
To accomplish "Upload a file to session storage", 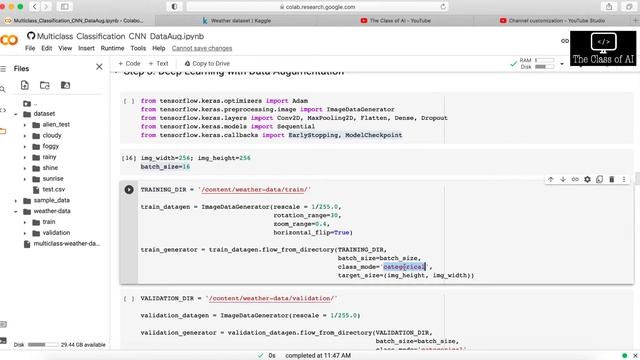I will tap(24, 85).
